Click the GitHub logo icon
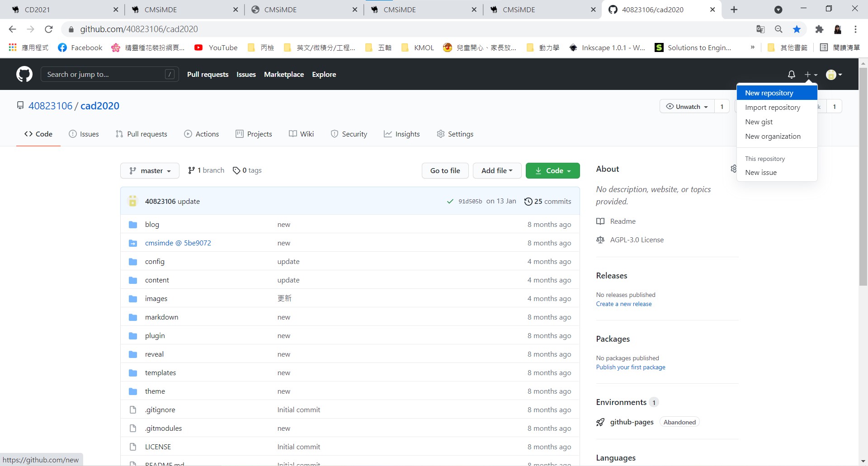 tap(24, 74)
